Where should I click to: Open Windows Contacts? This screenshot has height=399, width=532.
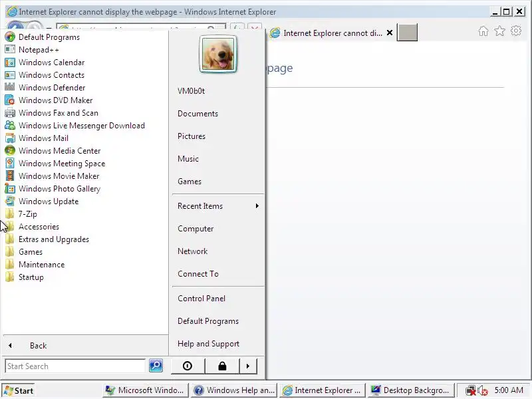[45, 75]
